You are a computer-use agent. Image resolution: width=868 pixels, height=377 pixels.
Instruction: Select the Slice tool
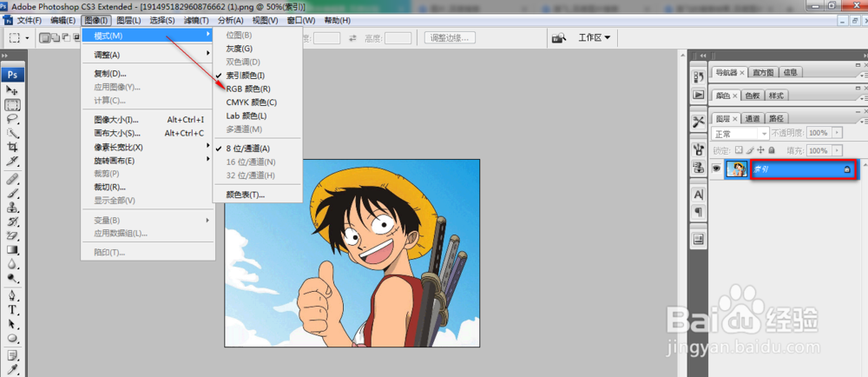tap(13, 162)
